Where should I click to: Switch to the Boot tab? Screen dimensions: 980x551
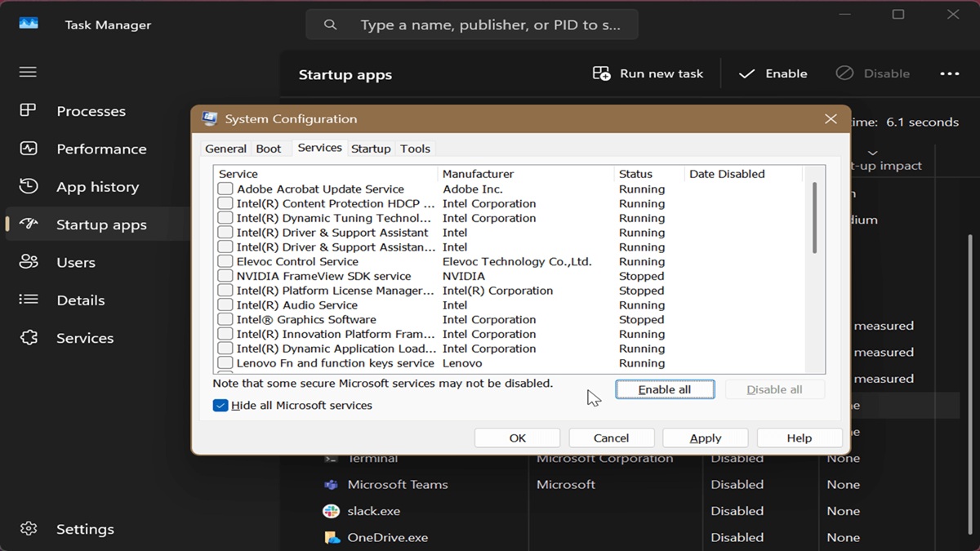click(x=269, y=149)
